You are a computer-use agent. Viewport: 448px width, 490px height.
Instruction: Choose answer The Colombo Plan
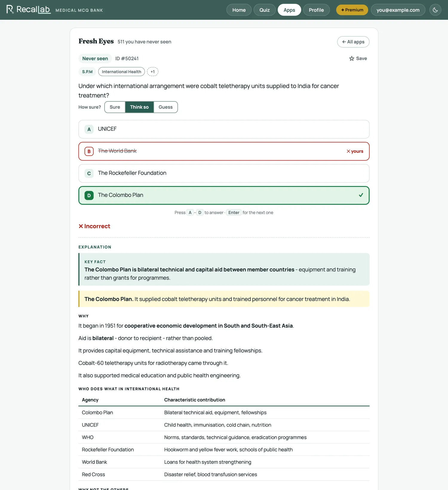[x=224, y=196]
